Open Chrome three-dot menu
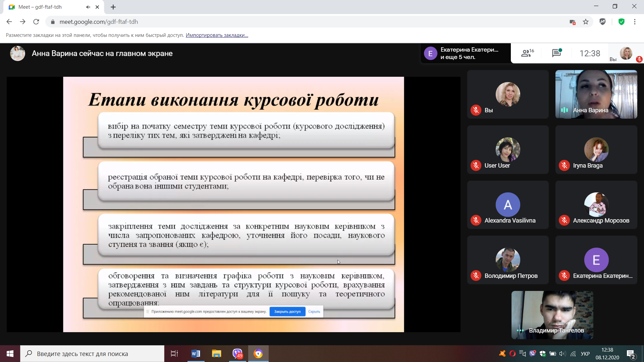 (x=635, y=22)
